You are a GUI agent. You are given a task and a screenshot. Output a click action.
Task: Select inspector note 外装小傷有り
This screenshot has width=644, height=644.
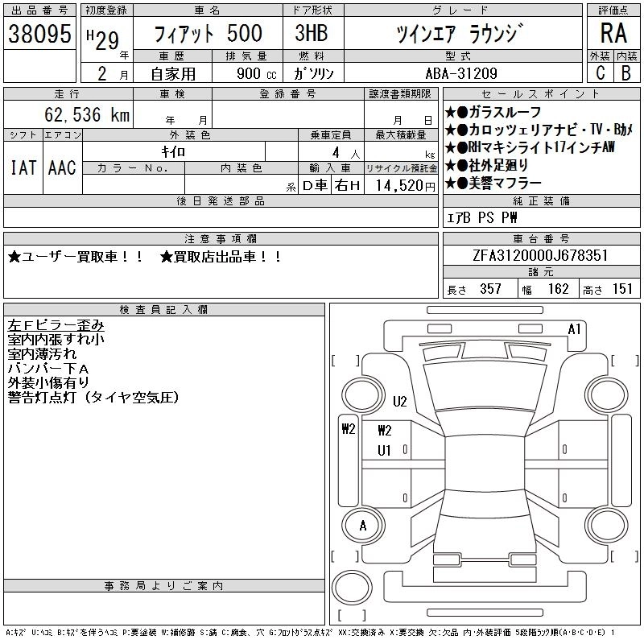[48, 382]
